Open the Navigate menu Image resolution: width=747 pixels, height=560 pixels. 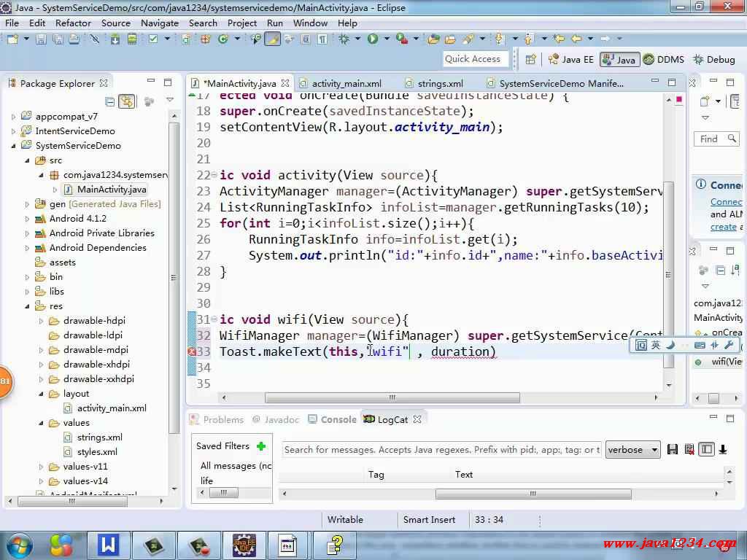[x=160, y=23]
